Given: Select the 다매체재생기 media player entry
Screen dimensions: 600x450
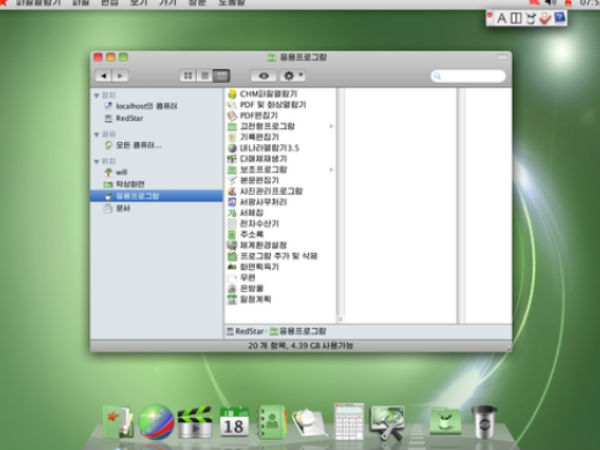Looking at the screenshot, I should coord(257,158).
